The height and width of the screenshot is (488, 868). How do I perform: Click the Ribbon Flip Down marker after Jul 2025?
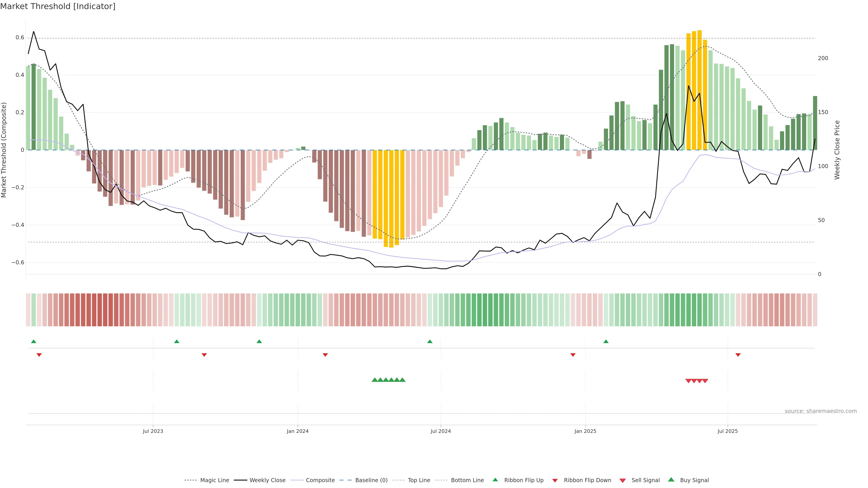pyautogui.click(x=738, y=355)
